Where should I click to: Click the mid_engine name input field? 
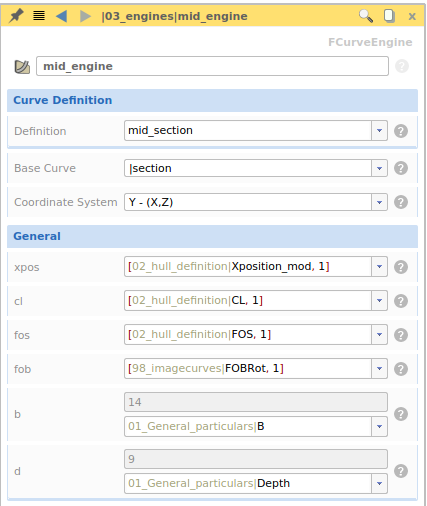click(x=212, y=66)
